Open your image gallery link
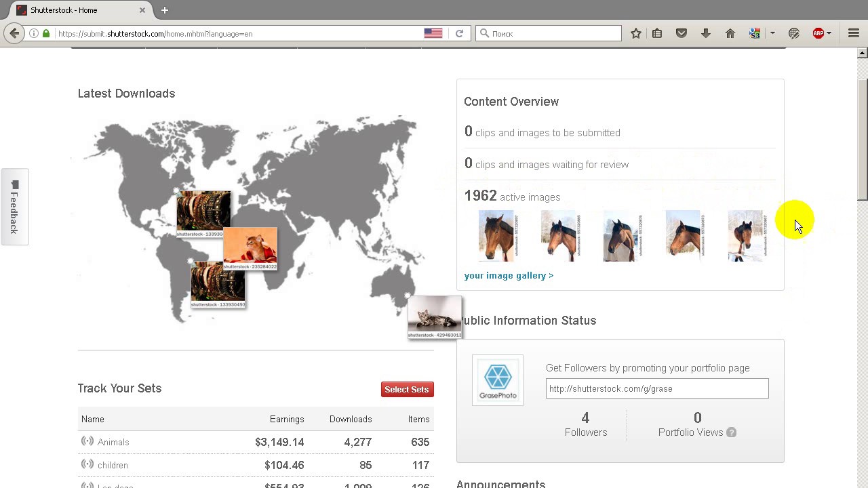 (x=509, y=275)
